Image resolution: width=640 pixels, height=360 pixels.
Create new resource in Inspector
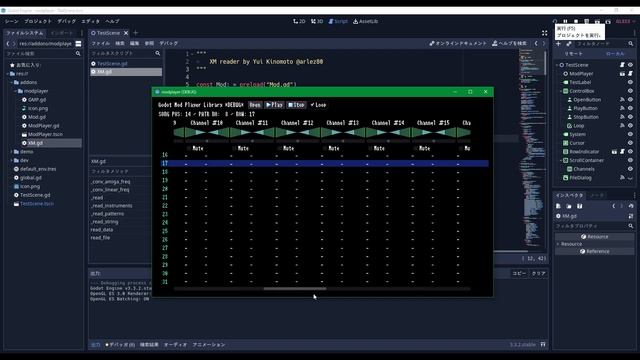tap(558, 206)
